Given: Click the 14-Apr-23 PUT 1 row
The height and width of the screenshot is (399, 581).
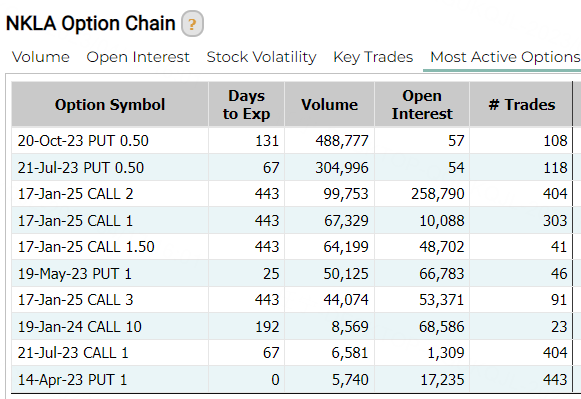Looking at the screenshot, I should coord(292,379).
